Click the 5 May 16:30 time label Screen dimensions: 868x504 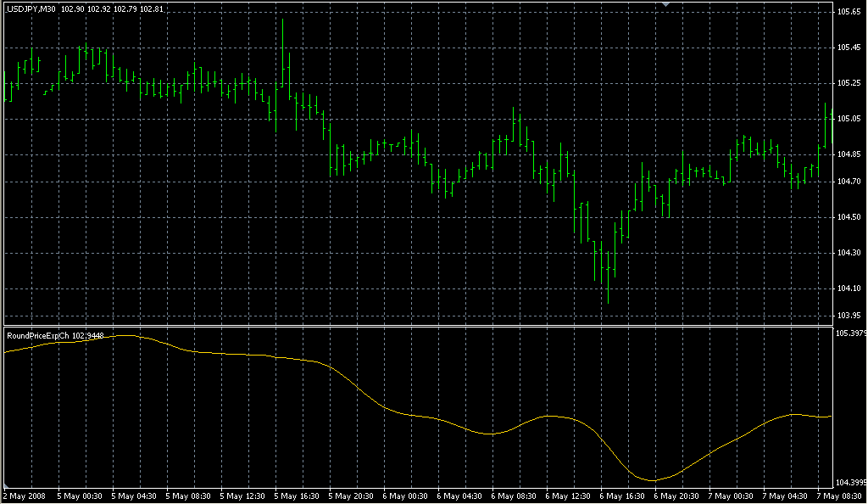point(296,496)
